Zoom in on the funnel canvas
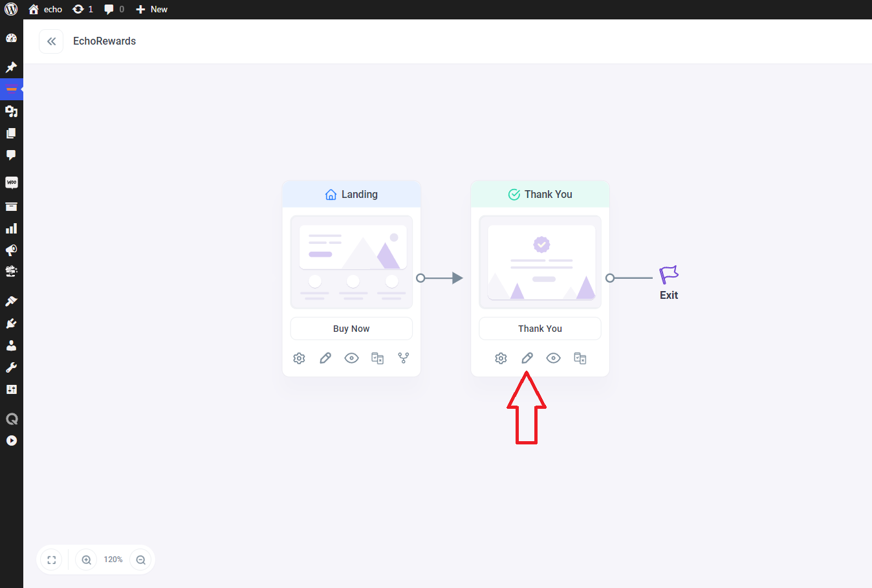This screenshot has width=872, height=588. (x=87, y=560)
